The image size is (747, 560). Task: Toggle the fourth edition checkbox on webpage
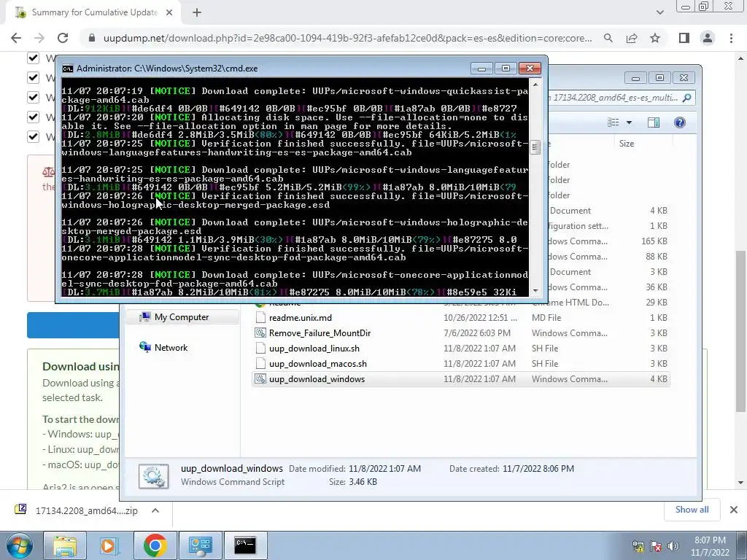[x=33, y=117]
